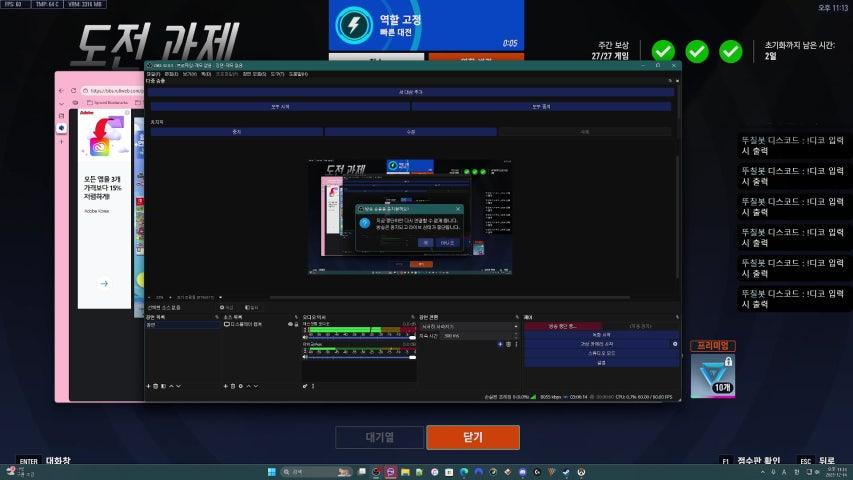Screen dimensions: 853x480
Task: Click target's '중지' stop button
Action: pyautogui.click(x=237, y=132)
